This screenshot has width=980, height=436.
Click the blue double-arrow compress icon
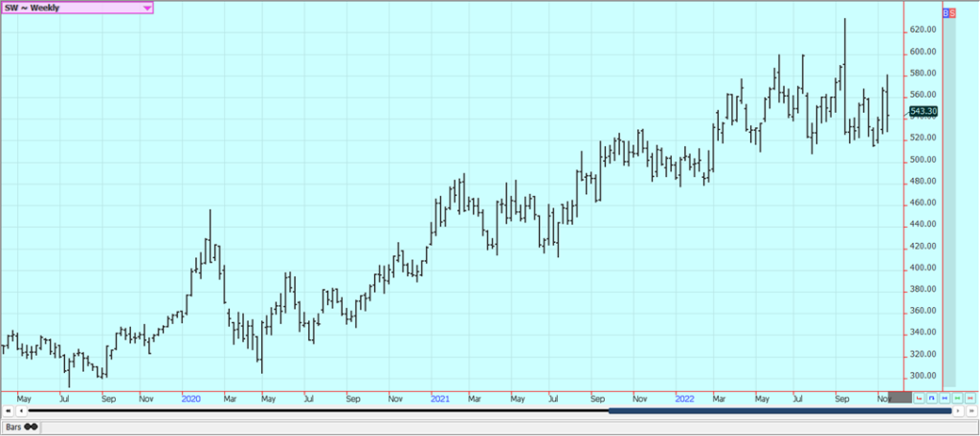945,399
